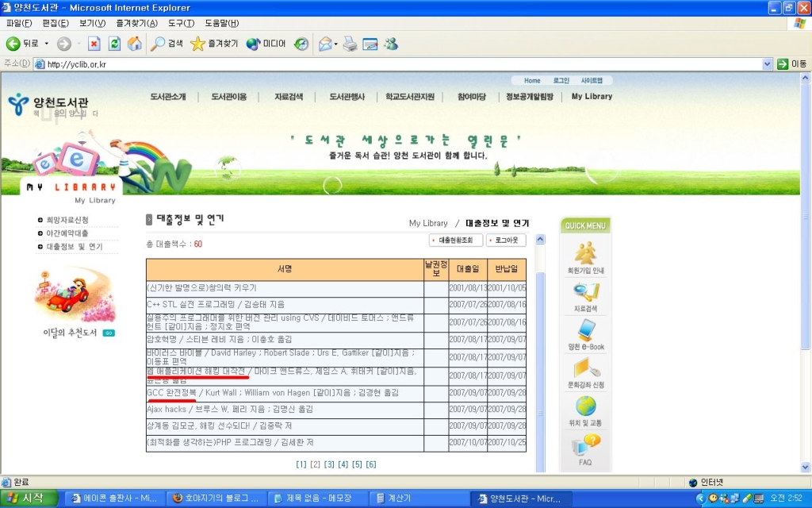The height and width of the screenshot is (508, 812).
Task: Click the 대출현황조회 button
Action: coord(456,240)
